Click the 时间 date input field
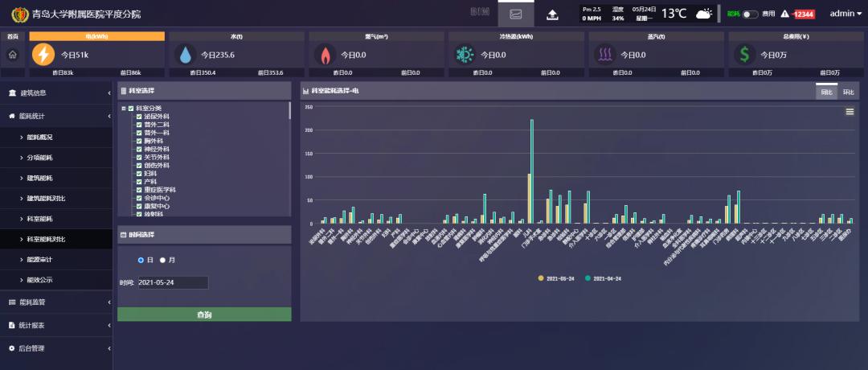Image resolution: width=868 pixels, height=370 pixels. (172, 282)
